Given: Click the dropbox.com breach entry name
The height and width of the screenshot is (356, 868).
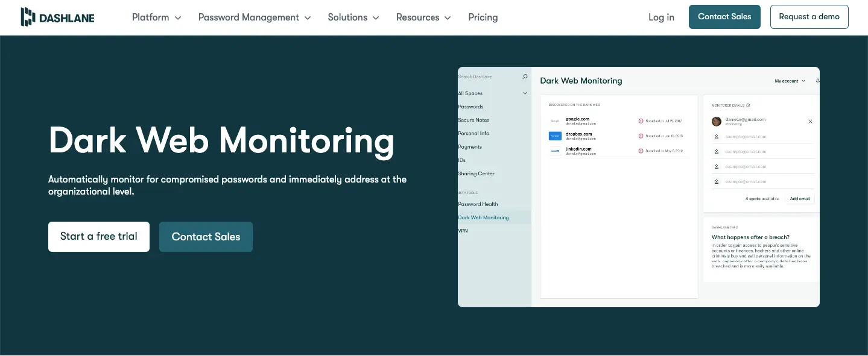Looking at the screenshot, I should tap(578, 134).
